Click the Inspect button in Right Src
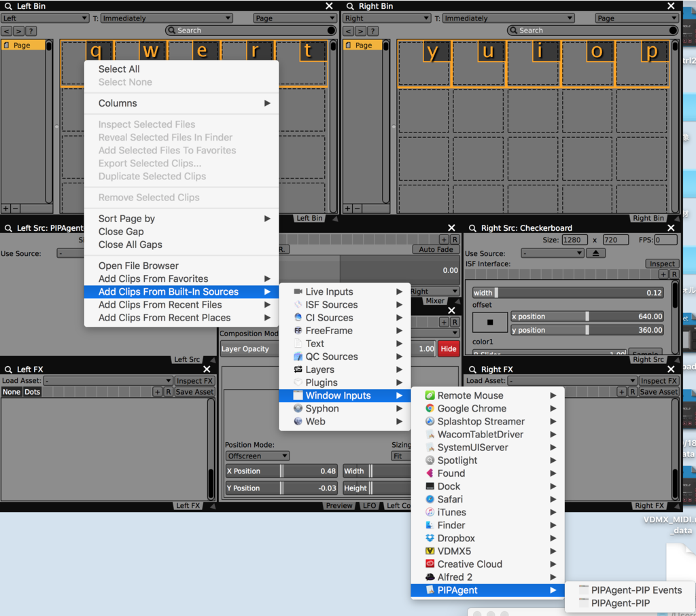696x616 pixels. coord(662,264)
